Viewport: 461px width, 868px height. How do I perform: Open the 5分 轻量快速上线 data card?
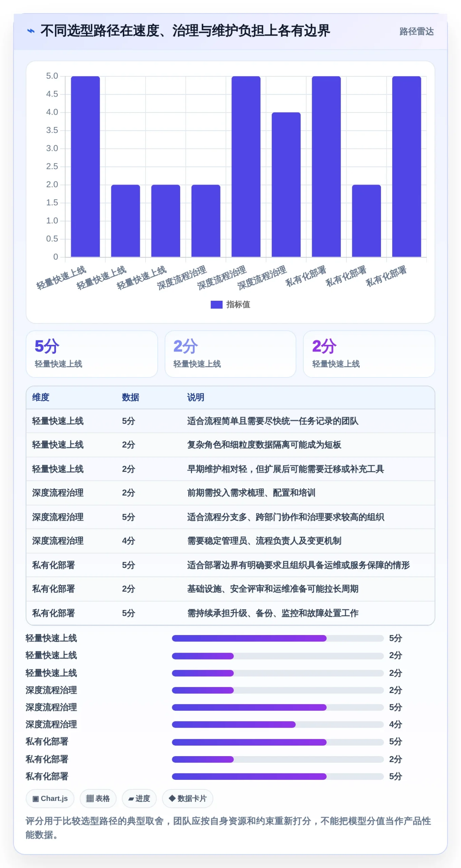(x=92, y=354)
